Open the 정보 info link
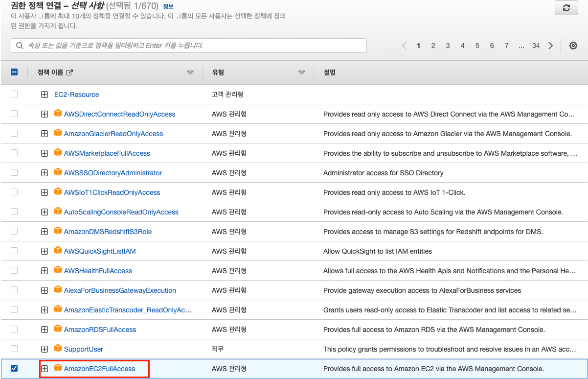 168,6
